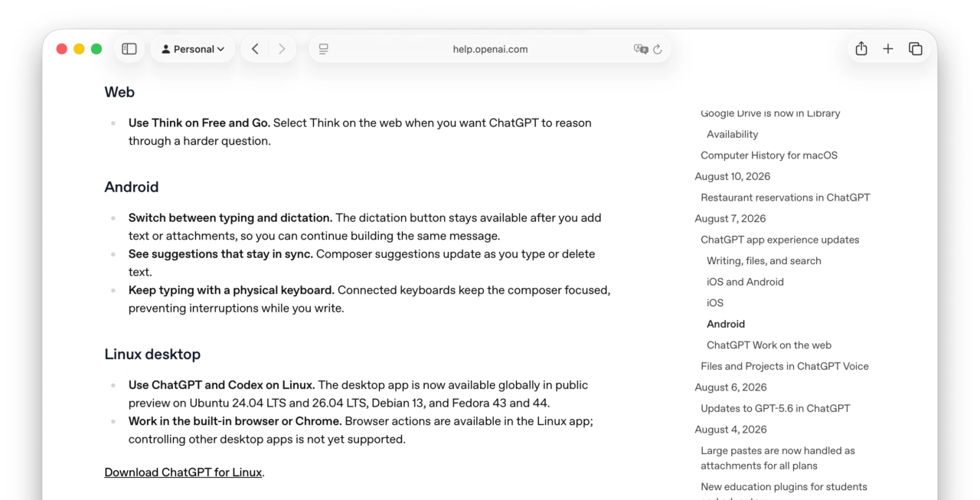Click the Android section heading in article
The width and height of the screenshot is (980, 500).
[132, 187]
